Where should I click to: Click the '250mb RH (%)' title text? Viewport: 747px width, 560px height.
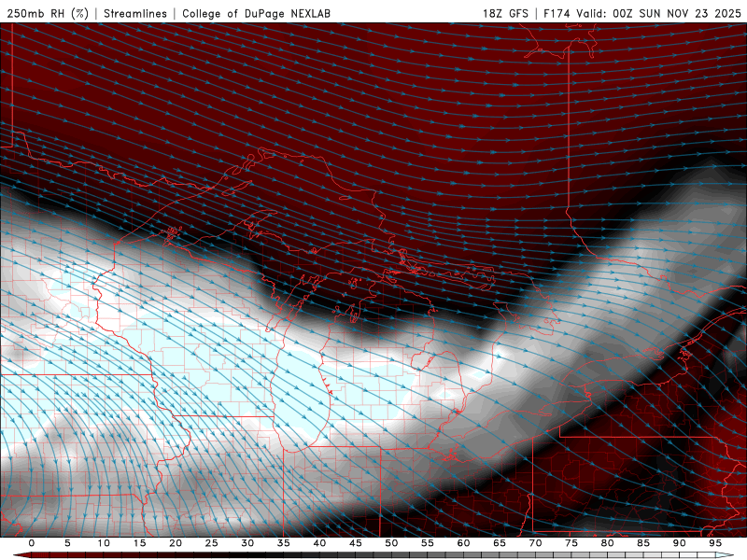click(x=48, y=13)
